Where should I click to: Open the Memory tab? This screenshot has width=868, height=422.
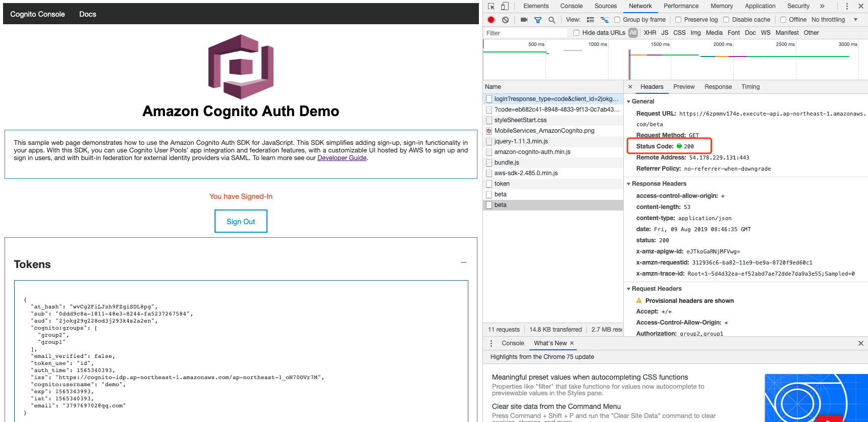[722, 6]
